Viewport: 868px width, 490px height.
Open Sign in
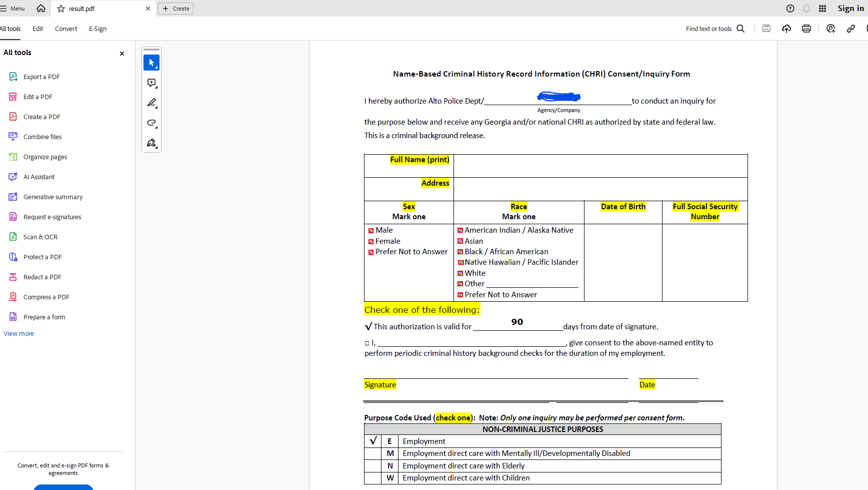[x=850, y=8]
